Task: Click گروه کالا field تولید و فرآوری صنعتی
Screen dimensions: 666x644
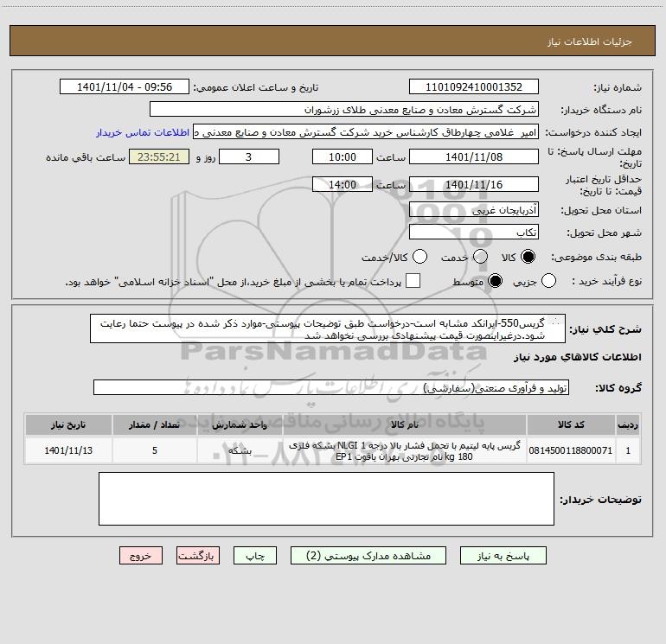Action: point(331,387)
